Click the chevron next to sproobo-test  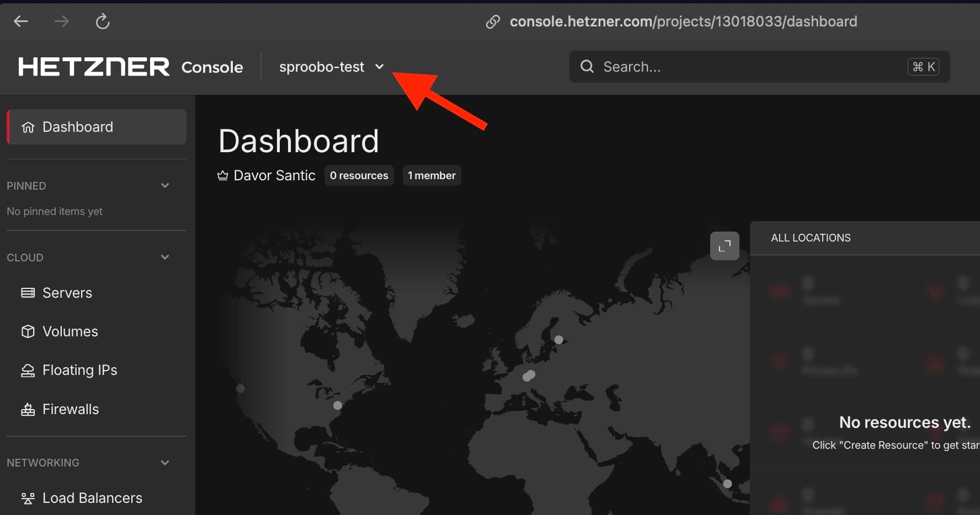pos(380,67)
